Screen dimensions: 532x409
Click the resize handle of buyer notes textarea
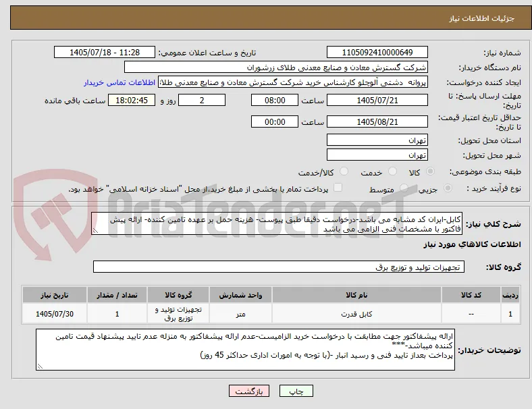coord(40,366)
